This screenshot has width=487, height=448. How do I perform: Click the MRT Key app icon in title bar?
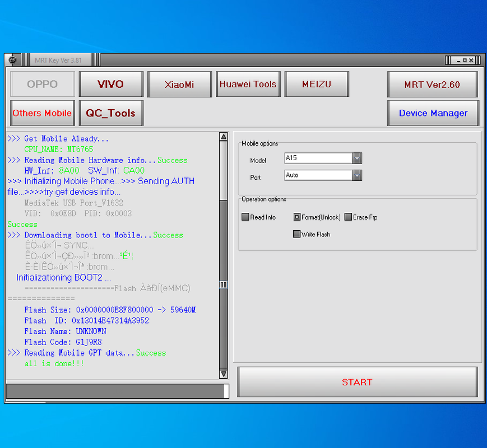pyautogui.click(x=13, y=60)
